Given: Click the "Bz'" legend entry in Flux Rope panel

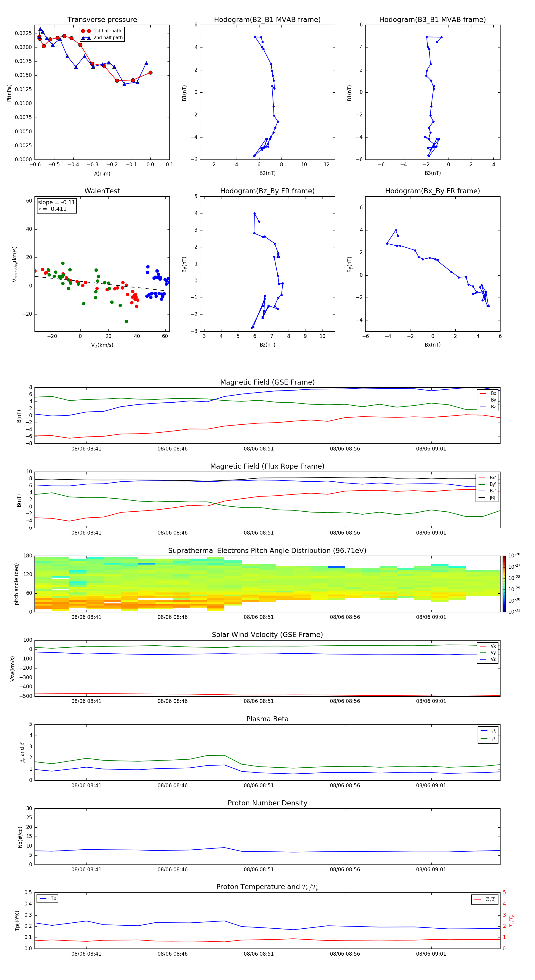Looking at the screenshot, I should 487,491.
